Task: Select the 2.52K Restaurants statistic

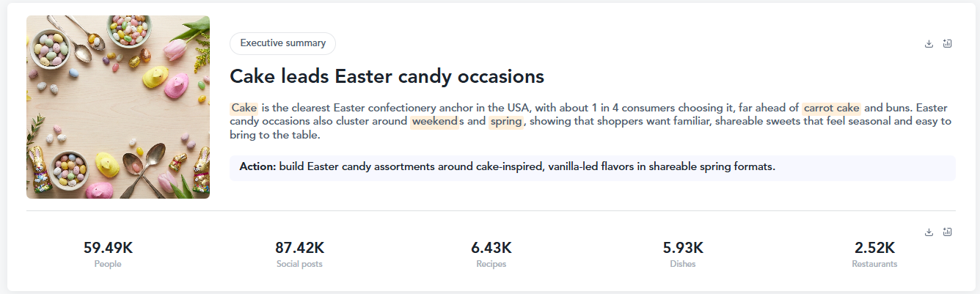Action: (874, 248)
